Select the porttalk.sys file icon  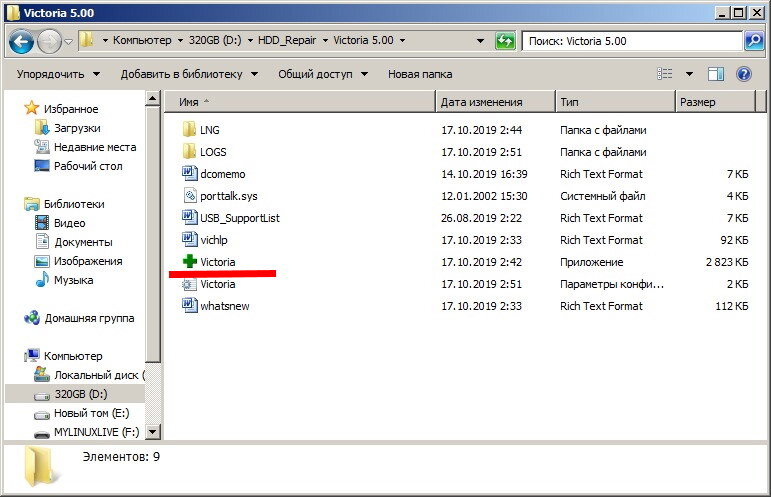(190, 196)
